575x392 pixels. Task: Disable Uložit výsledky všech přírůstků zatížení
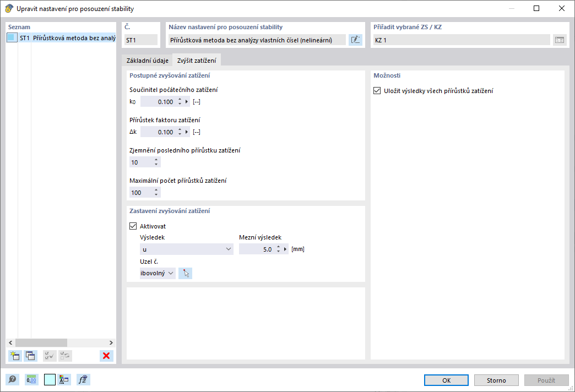[x=378, y=92]
